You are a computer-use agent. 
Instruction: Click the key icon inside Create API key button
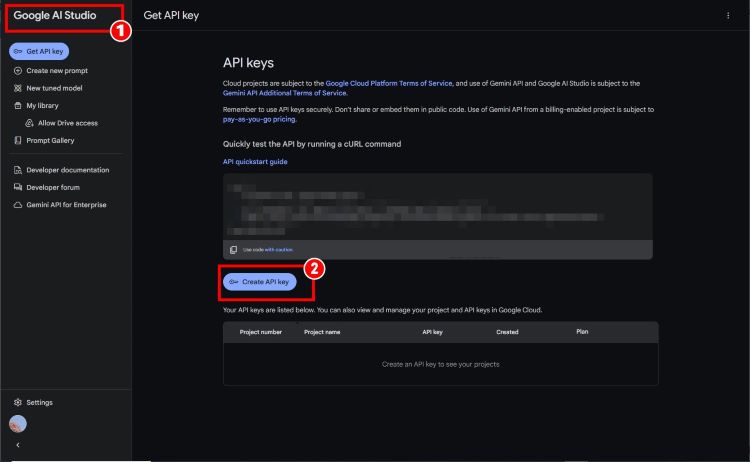[233, 282]
